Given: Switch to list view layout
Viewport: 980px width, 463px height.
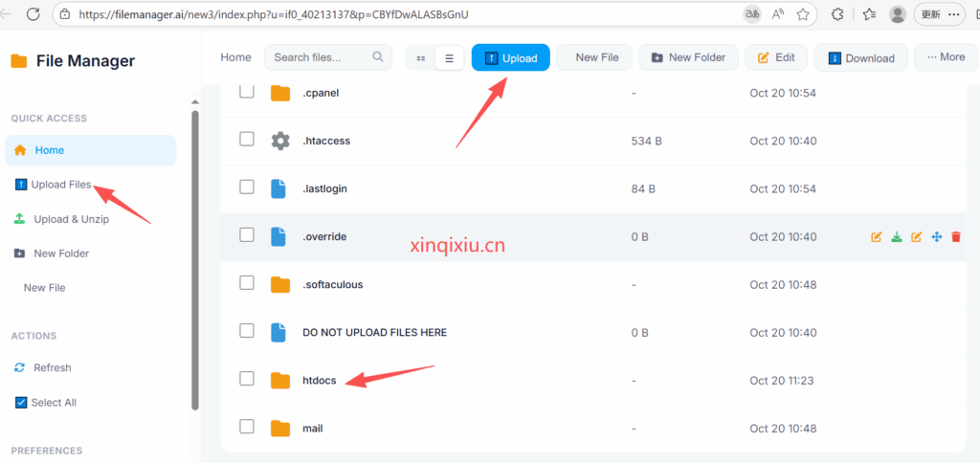Looking at the screenshot, I should 449,58.
